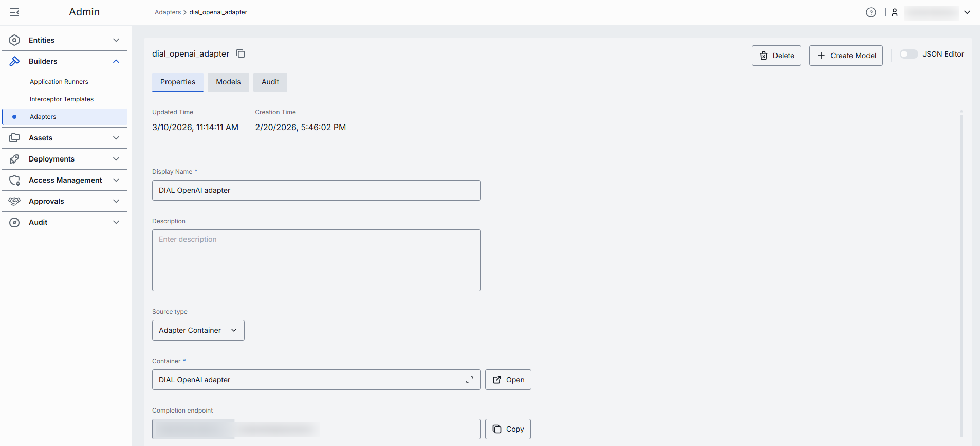The width and height of the screenshot is (980, 446).
Task: Click into the Display Name field
Action: (x=316, y=190)
